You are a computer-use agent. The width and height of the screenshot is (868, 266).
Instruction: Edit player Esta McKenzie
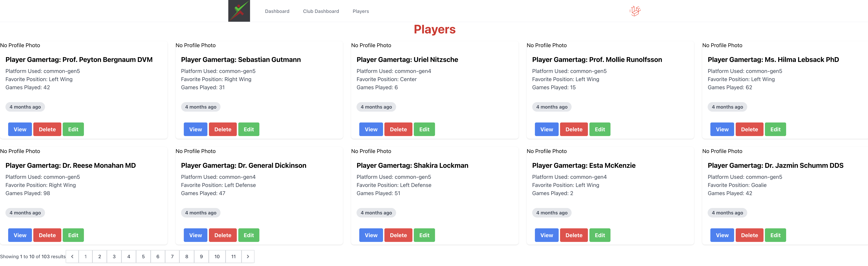point(600,235)
